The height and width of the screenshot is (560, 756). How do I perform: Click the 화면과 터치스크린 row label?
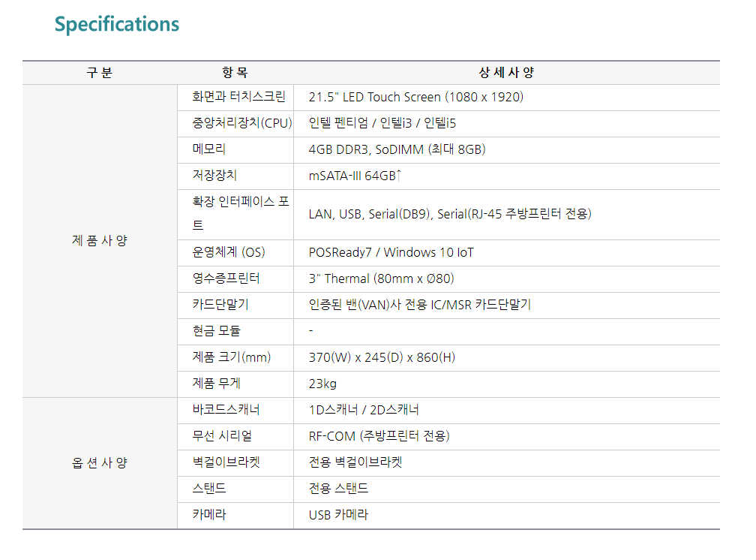(x=238, y=97)
